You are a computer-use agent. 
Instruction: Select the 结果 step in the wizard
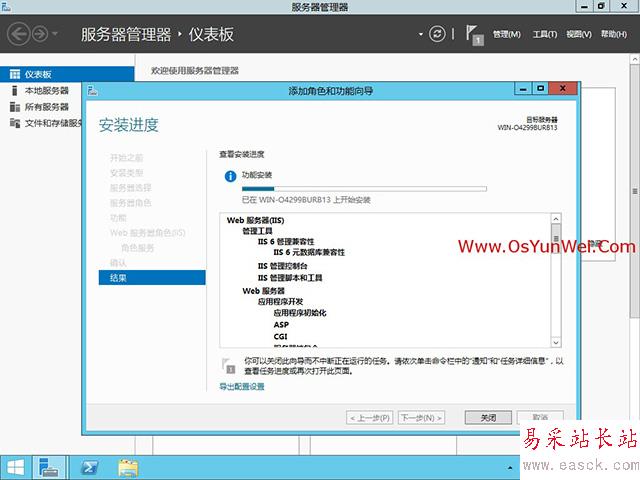click(x=152, y=278)
